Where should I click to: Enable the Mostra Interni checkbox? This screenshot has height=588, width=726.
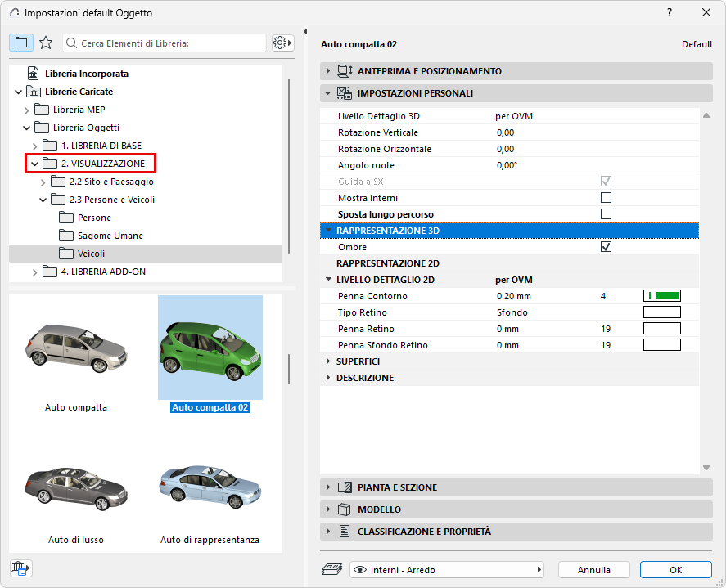(607, 198)
